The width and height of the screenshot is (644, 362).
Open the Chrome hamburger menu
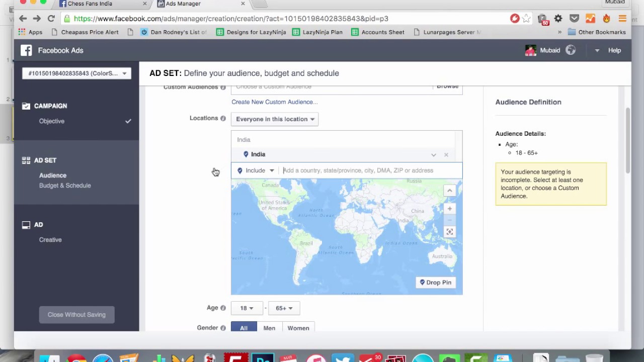[x=622, y=19]
